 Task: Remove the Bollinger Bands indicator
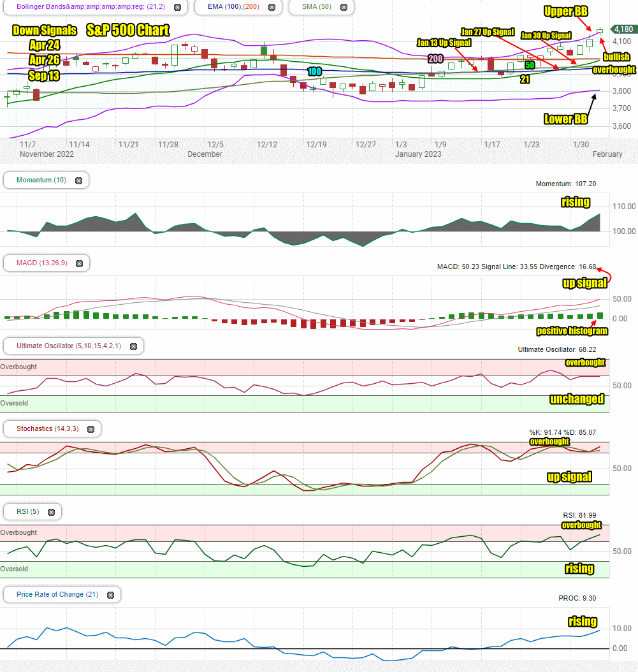177,7
